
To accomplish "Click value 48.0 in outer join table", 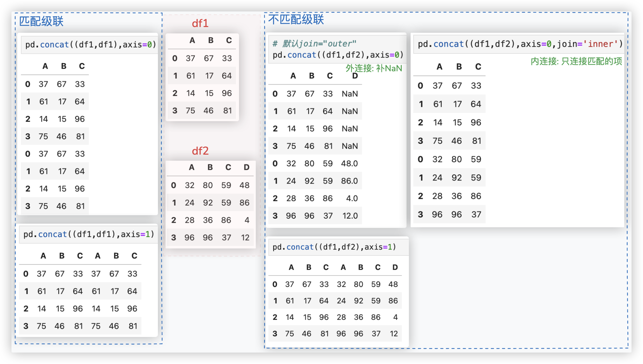I will (x=349, y=164).
